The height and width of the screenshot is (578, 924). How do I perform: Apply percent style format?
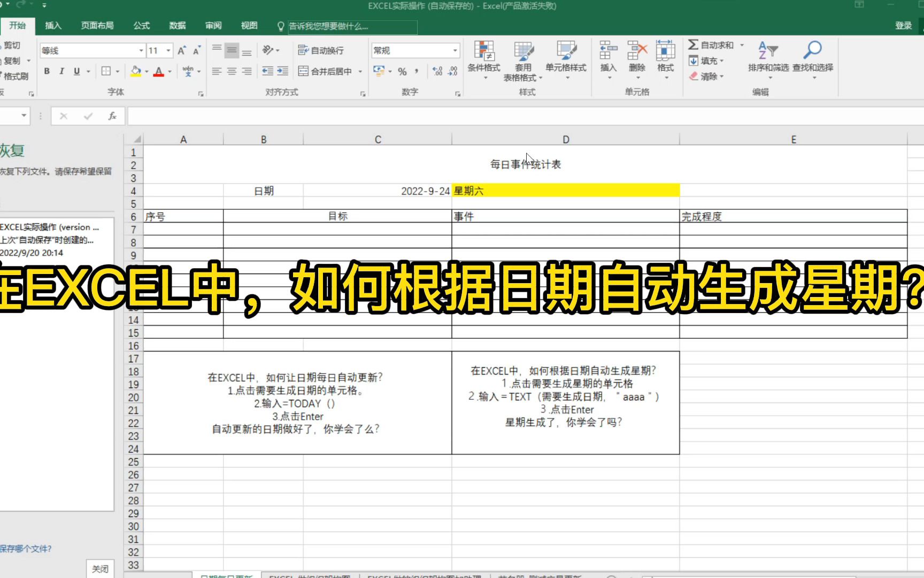(x=402, y=71)
